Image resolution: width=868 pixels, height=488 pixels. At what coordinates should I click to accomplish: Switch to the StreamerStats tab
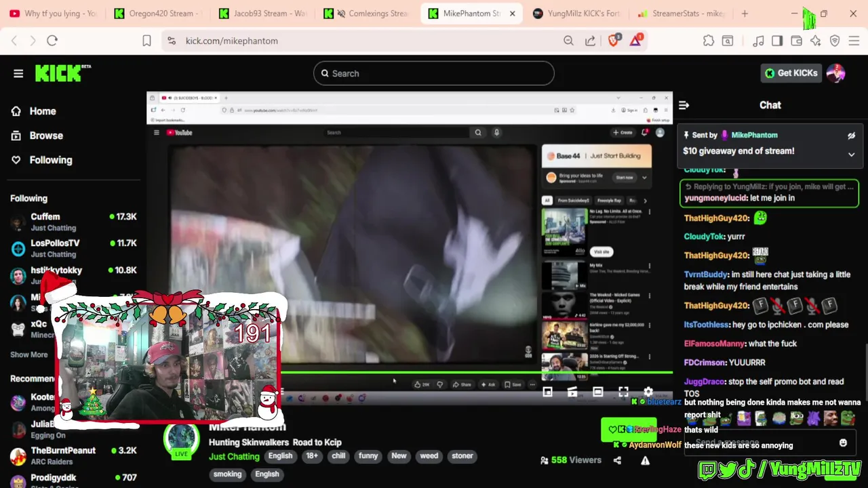pyautogui.click(x=681, y=14)
